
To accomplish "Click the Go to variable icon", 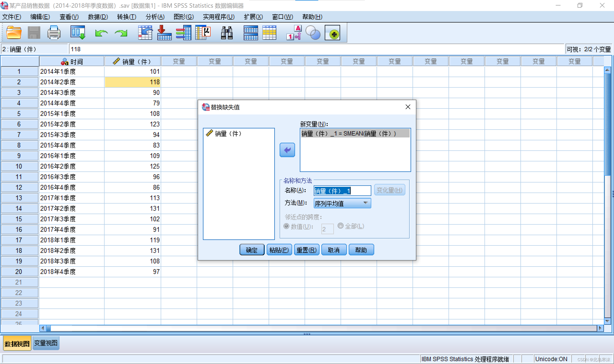I will pos(164,33).
